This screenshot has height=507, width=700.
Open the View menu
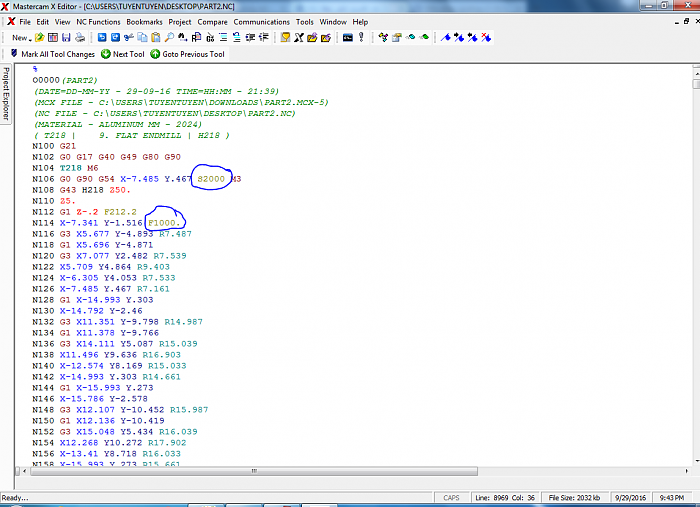point(62,22)
